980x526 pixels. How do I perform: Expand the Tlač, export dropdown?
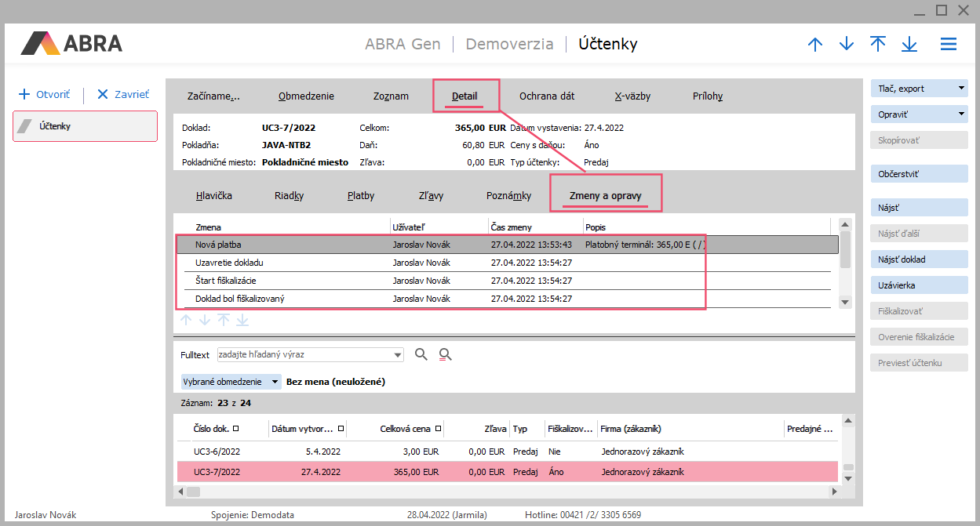point(961,89)
